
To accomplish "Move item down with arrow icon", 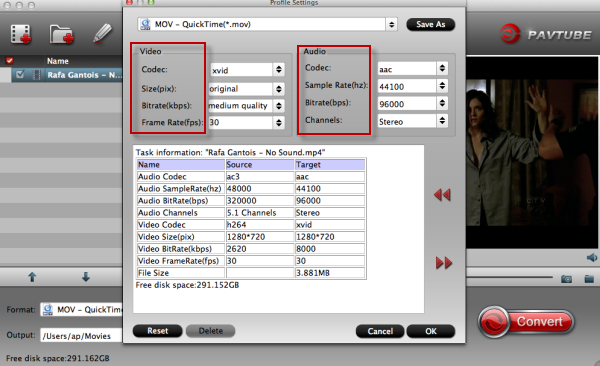I will (86, 277).
